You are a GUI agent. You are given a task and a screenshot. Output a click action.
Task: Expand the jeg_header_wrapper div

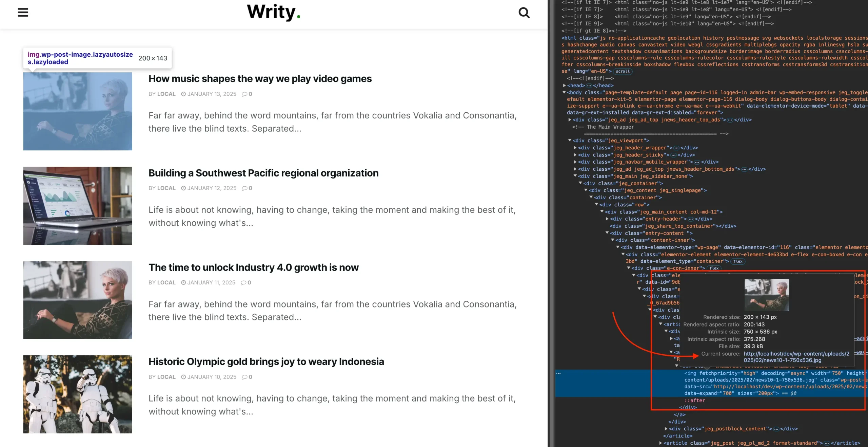coord(575,148)
